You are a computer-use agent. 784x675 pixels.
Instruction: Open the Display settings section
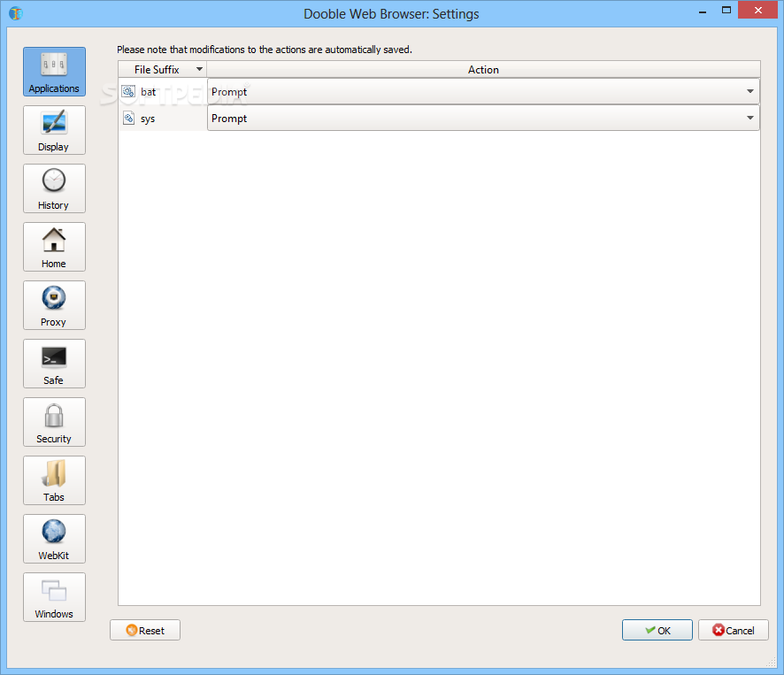(54, 130)
